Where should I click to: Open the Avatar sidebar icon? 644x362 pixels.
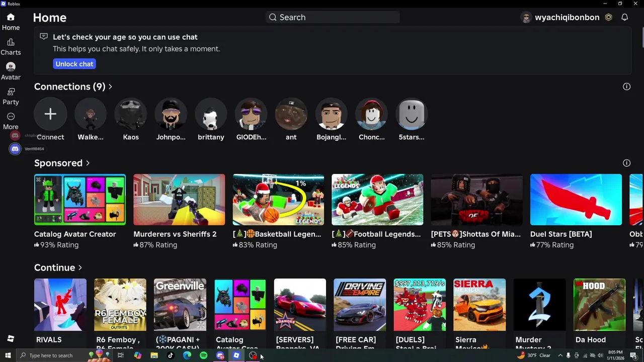11,71
